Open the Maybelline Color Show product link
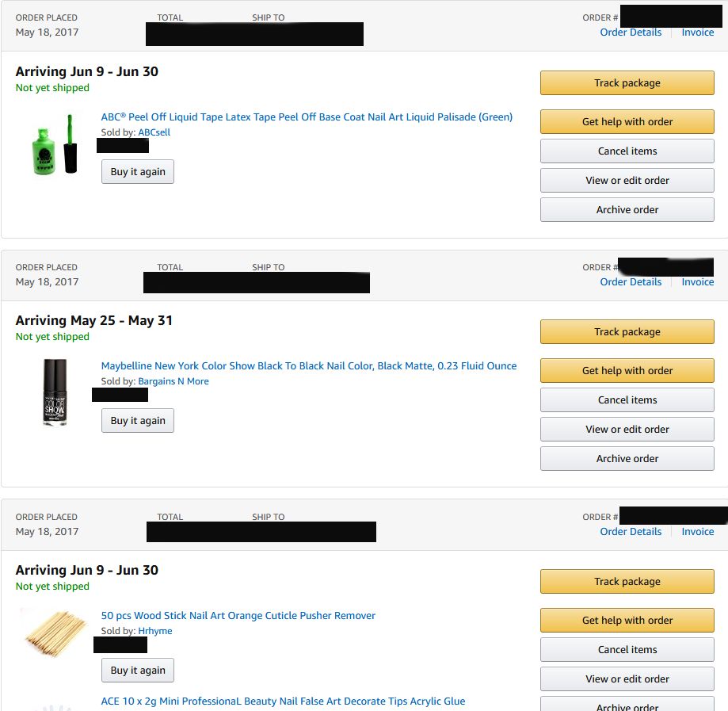The width and height of the screenshot is (728, 711). [x=309, y=365]
